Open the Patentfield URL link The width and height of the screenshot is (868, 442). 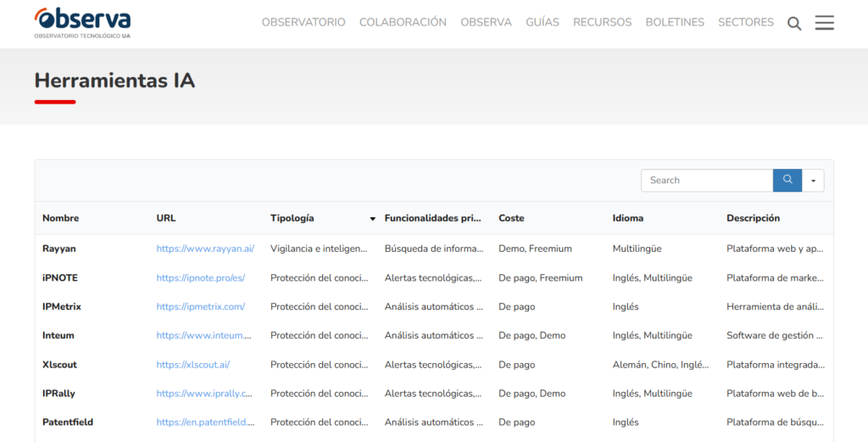[205, 422]
